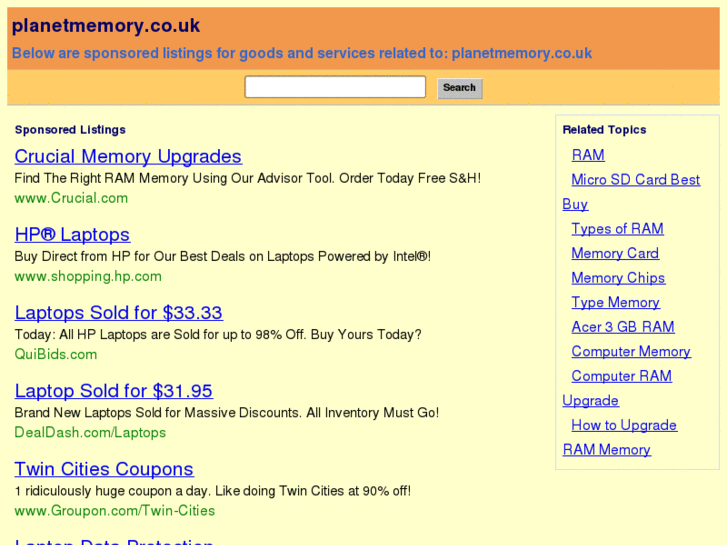
Task: Select the RAM related topic
Action: [x=588, y=155]
